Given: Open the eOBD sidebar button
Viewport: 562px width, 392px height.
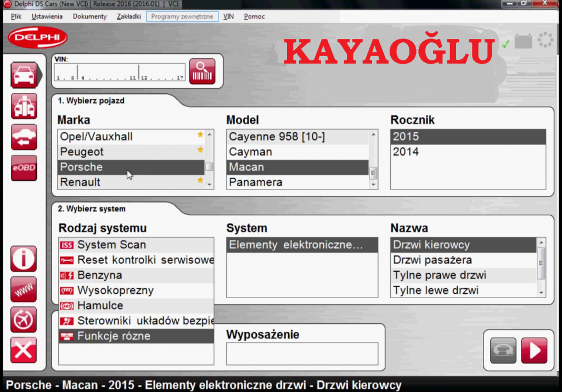Looking at the screenshot, I should coord(24,168).
